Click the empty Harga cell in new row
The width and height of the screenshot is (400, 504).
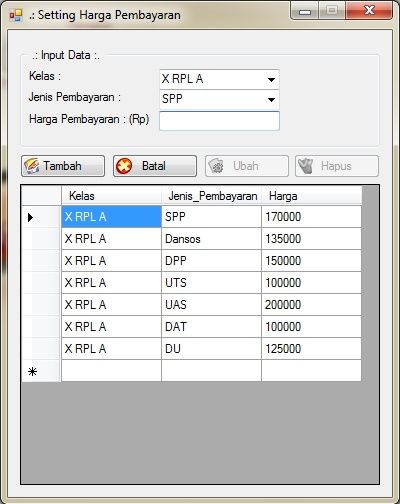pos(312,371)
